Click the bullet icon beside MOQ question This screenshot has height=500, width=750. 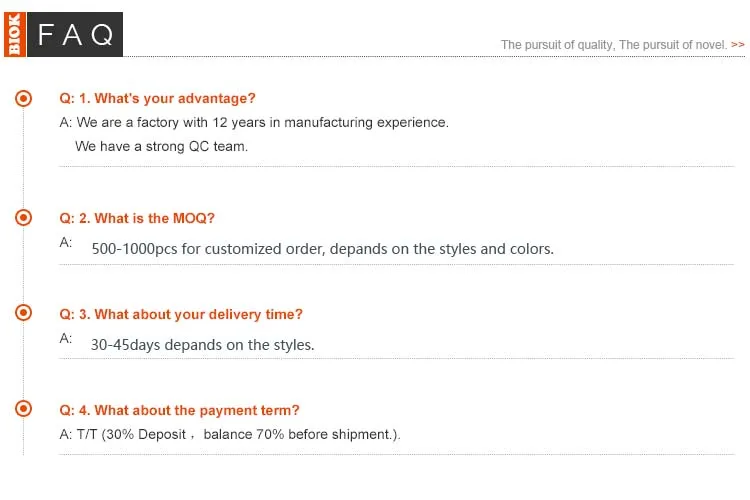pos(23,217)
